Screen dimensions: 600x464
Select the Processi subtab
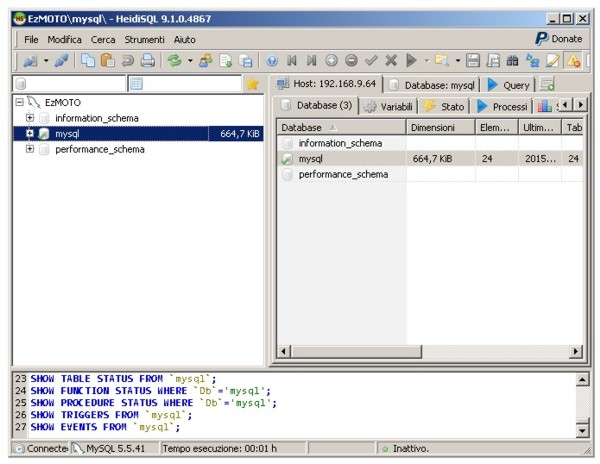502,106
